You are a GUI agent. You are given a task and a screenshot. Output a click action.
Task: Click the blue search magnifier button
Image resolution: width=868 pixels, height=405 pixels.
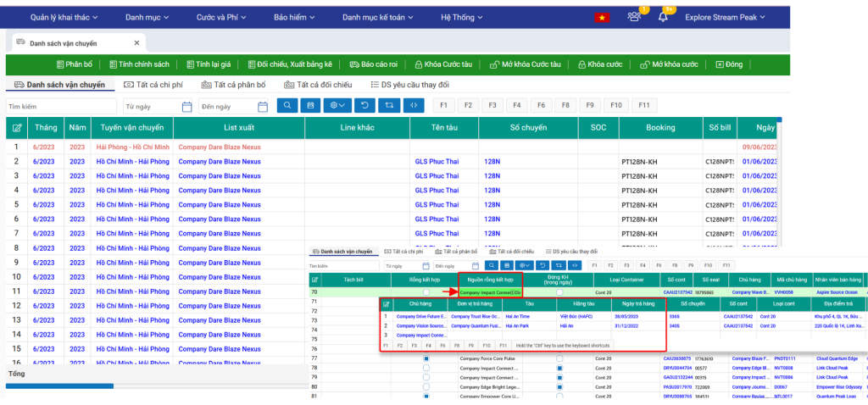pyautogui.click(x=287, y=106)
